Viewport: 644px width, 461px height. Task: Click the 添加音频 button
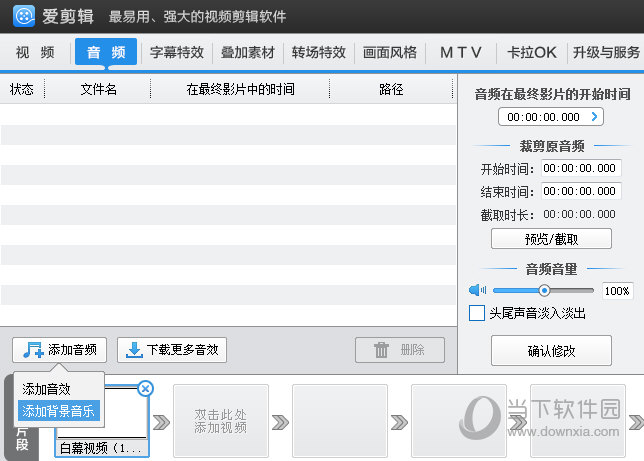[60, 350]
